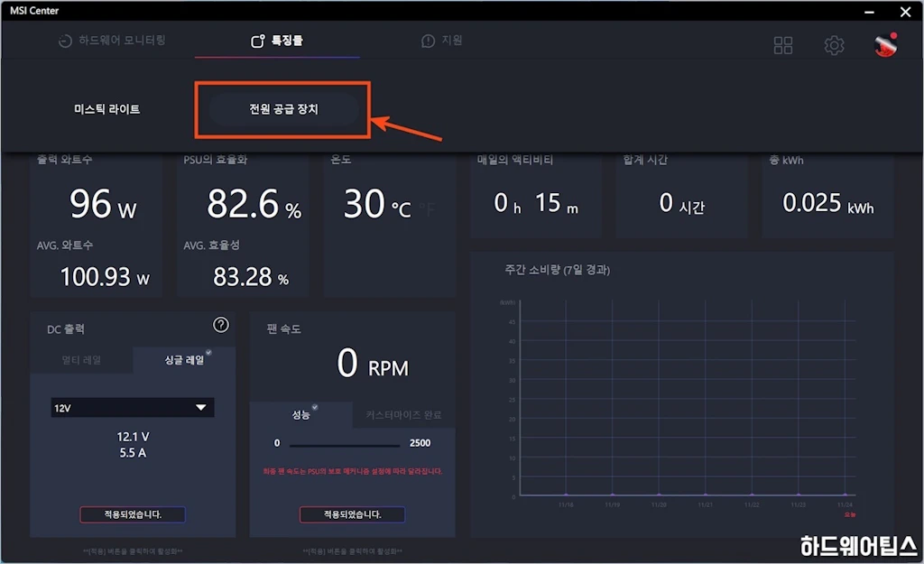Image resolution: width=924 pixels, height=564 pixels.
Task: Click the fan speed slider track
Action: point(345,445)
